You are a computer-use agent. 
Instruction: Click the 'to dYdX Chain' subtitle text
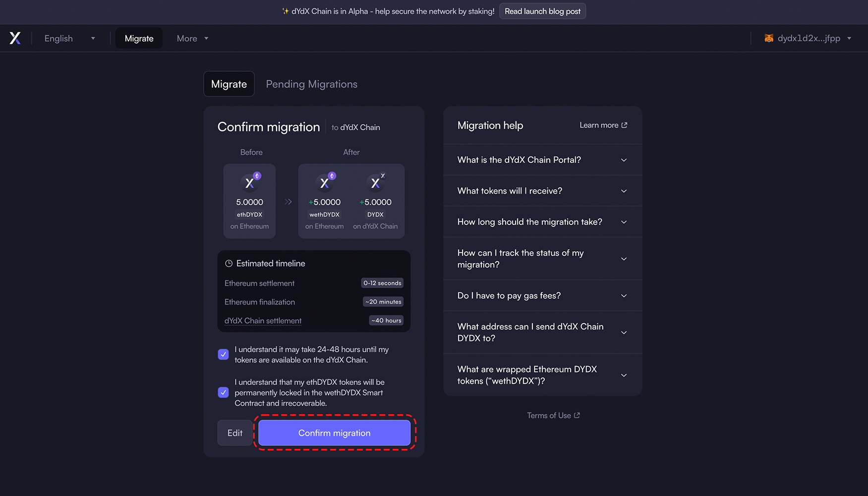click(356, 127)
